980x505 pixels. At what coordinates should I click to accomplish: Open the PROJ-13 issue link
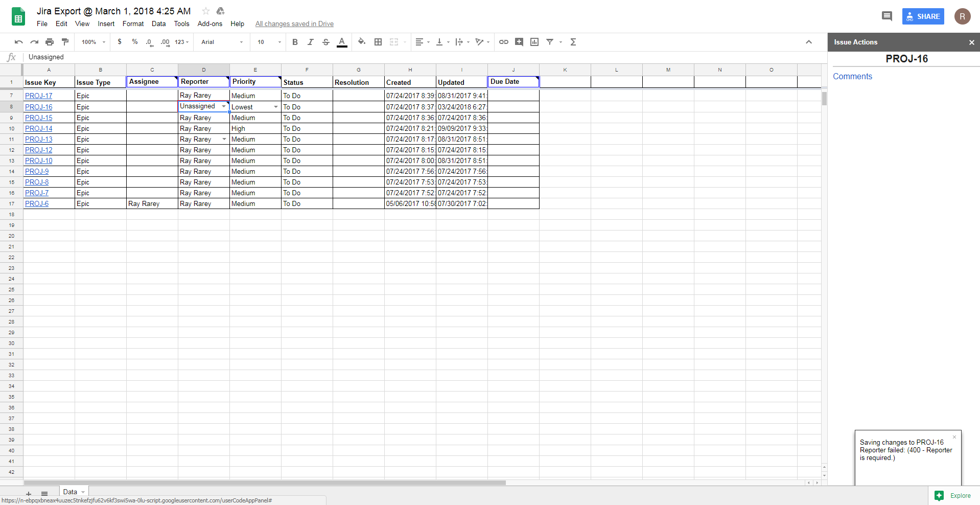39,139
